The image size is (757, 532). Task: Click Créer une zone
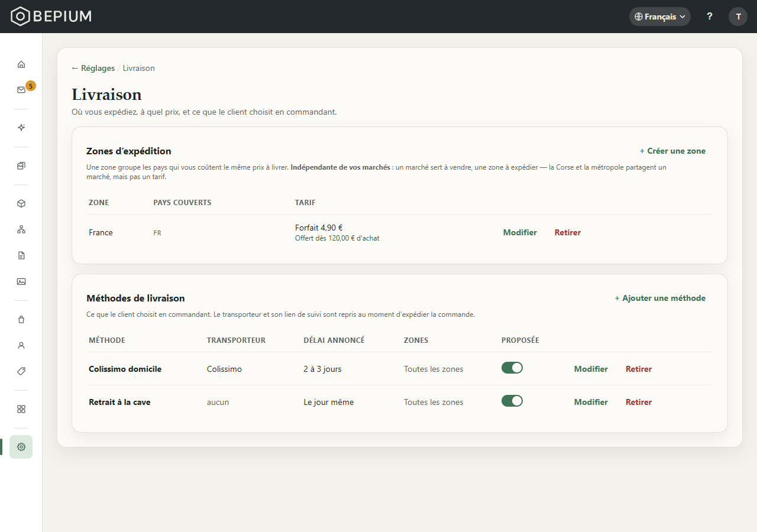pos(673,151)
